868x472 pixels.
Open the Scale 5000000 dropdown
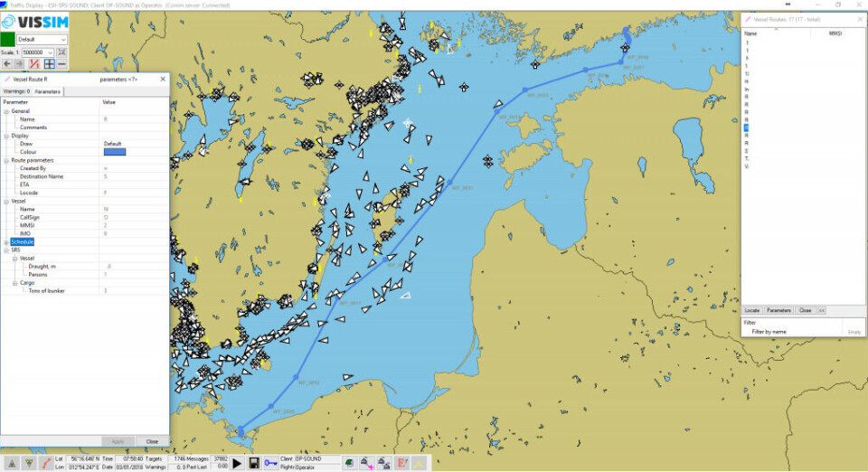pyautogui.click(x=38, y=52)
